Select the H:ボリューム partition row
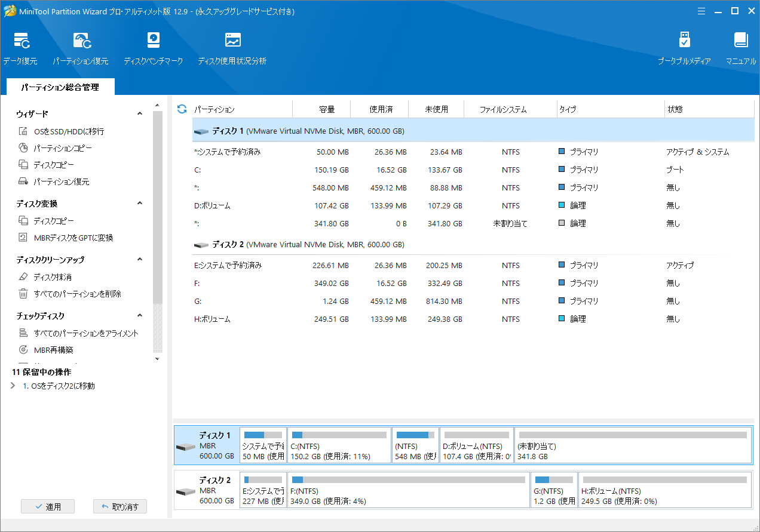 click(x=473, y=319)
